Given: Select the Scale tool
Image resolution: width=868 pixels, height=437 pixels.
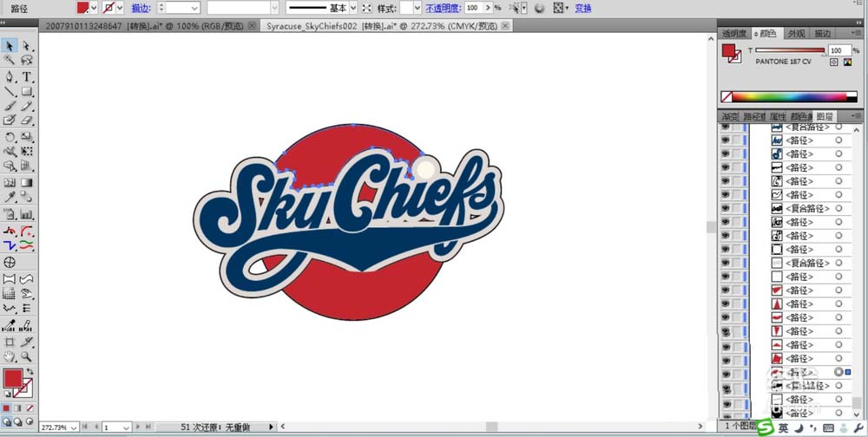Looking at the screenshot, I should tap(27, 137).
